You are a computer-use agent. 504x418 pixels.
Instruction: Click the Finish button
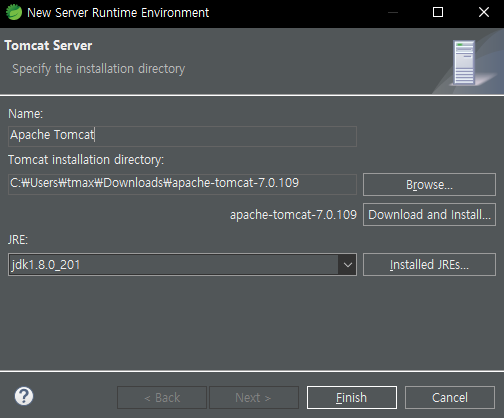pyautogui.click(x=352, y=397)
